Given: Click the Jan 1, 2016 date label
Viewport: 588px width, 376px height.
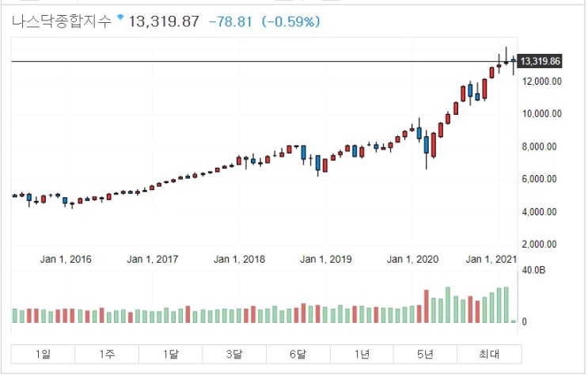Looking at the screenshot, I should pos(66,260).
